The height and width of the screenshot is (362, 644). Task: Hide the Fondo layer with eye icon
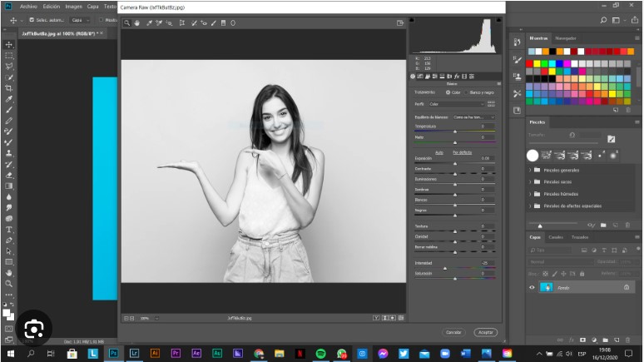[x=532, y=287]
